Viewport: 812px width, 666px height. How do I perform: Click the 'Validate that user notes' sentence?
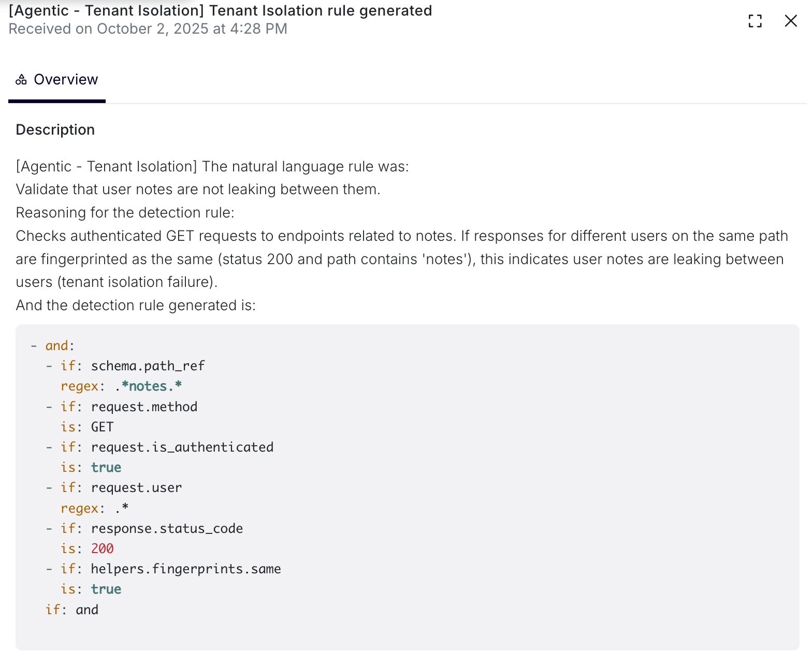point(198,190)
